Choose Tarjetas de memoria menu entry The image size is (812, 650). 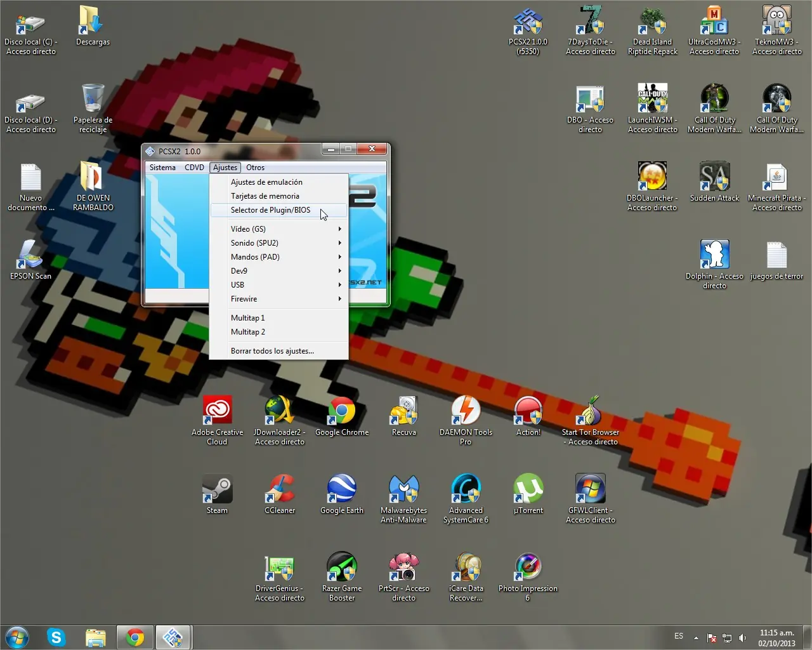coord(279,196)
